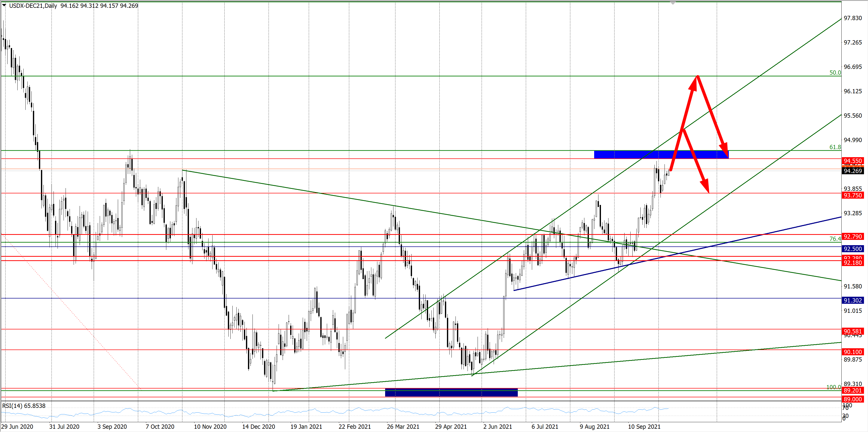This screenshot has width=868, height=432.
Task: Select the red 90.100 price level label
Action: tap(852, 352)
